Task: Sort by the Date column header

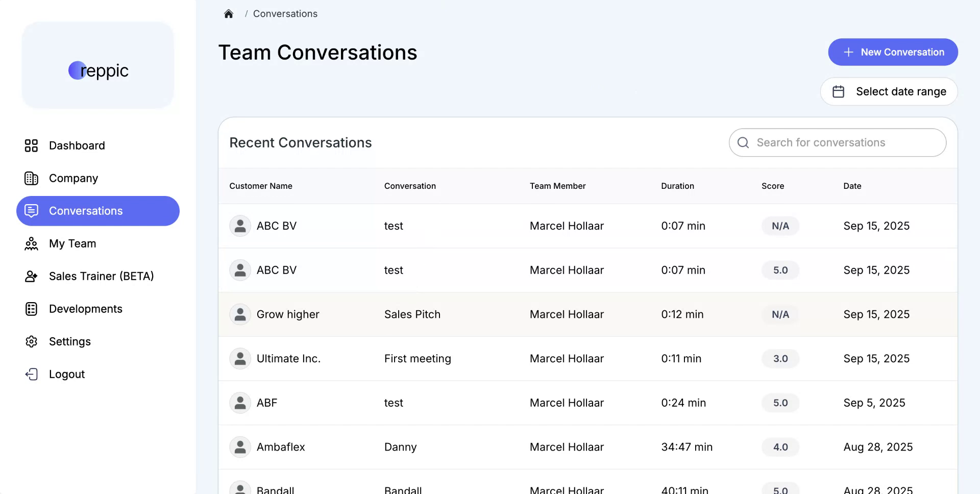Action: coord(852,186)
